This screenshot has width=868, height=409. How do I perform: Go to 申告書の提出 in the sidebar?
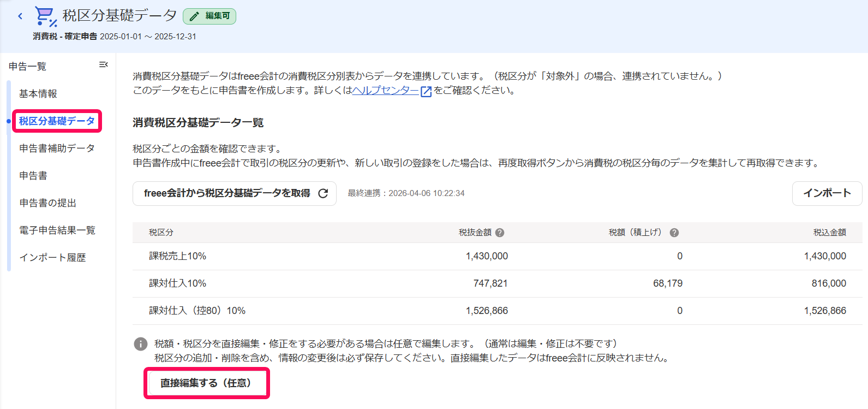[48, 203]
